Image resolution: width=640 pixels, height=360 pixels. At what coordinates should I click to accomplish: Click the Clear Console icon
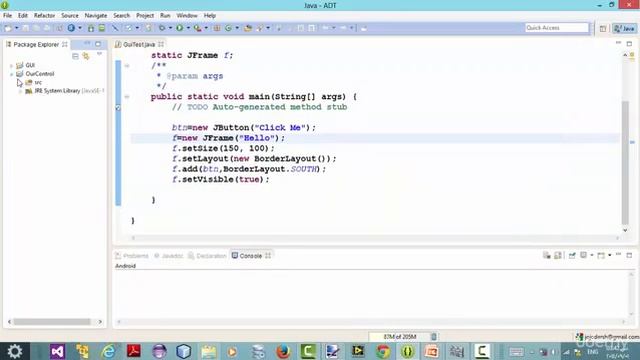coord(547,256)
